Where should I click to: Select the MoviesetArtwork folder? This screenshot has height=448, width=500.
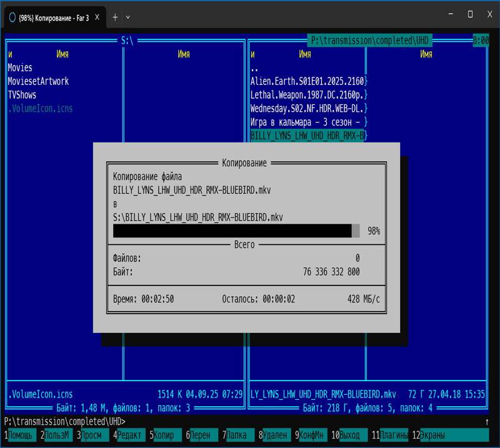[x=38, y=81]
